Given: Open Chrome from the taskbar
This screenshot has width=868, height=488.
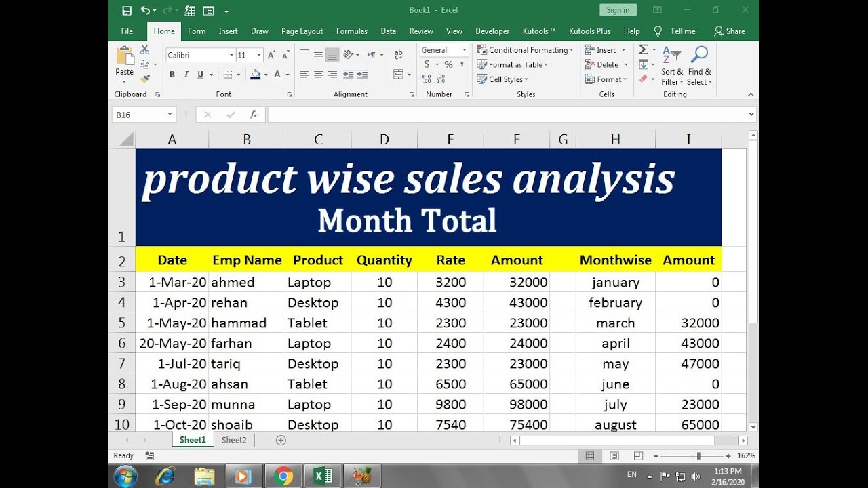Looking at the screenshot, I should [283, 476].
